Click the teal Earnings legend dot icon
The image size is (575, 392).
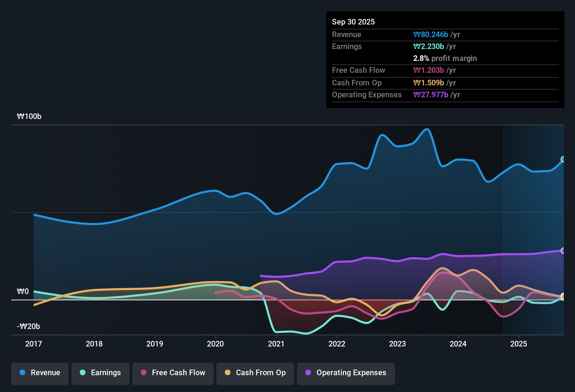point(83,373)
